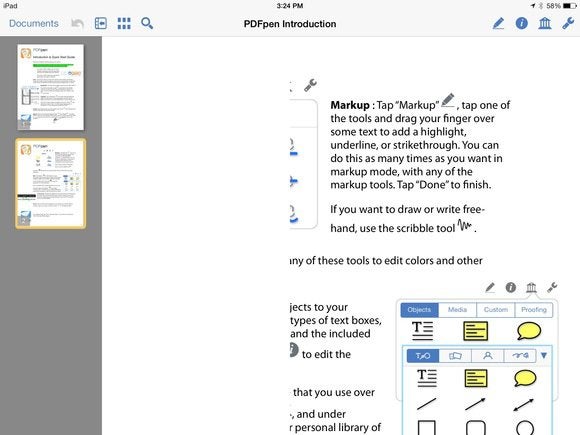Pick the rounded rectangle shape
Image resolution: width=580 pixels, height=435 pixels.
[x=476, y=427]
